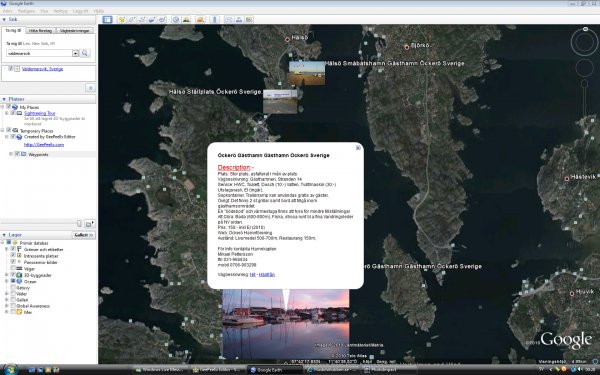Open the Hälsö Småbåtshamn photo thumbnail
This screenshot has width=600, height=375.
[307, 73]
